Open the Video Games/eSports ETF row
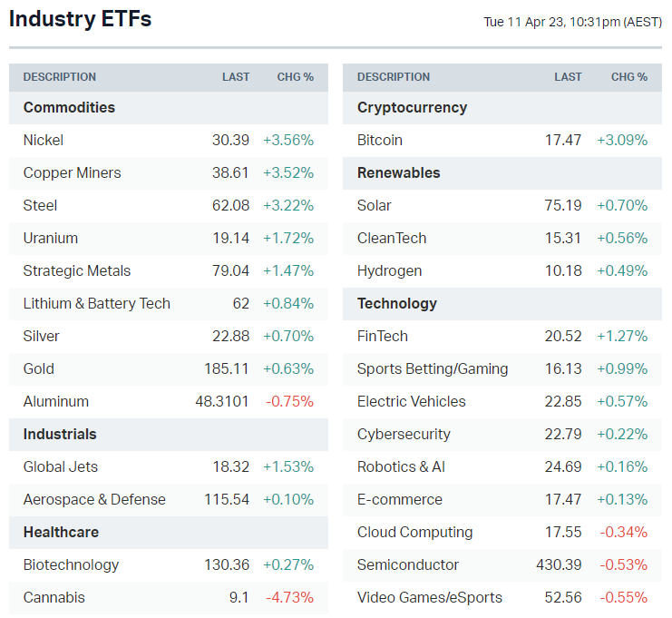 point(429,597)
